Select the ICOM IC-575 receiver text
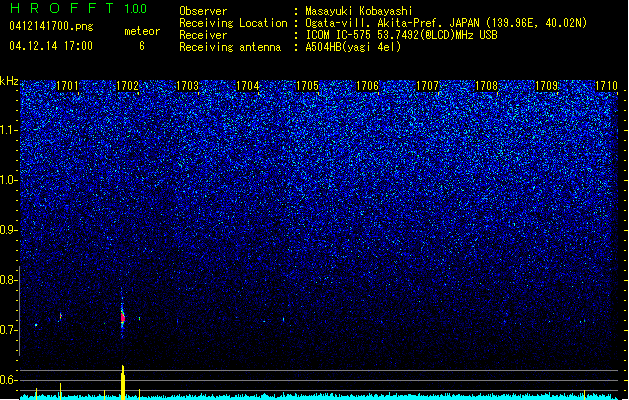Screen dimensions: 629x400 point(401,35)
